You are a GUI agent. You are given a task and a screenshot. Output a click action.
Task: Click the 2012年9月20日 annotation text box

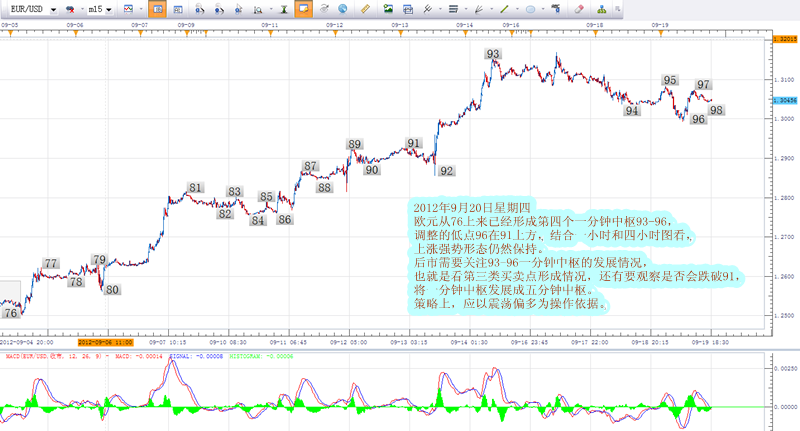(x=574, y=255)
